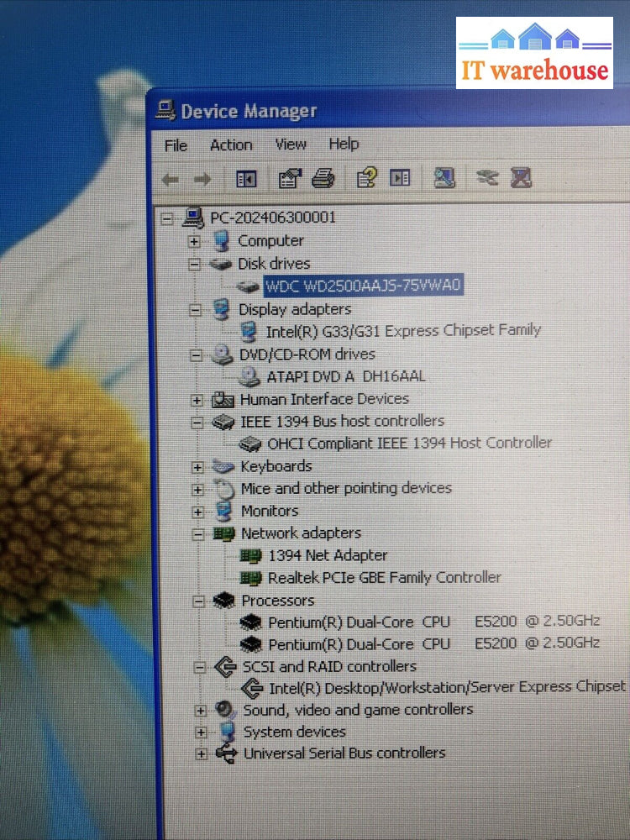
Task: Click the Forward arrow in the toolbar
Action: (x=202, y=179)
